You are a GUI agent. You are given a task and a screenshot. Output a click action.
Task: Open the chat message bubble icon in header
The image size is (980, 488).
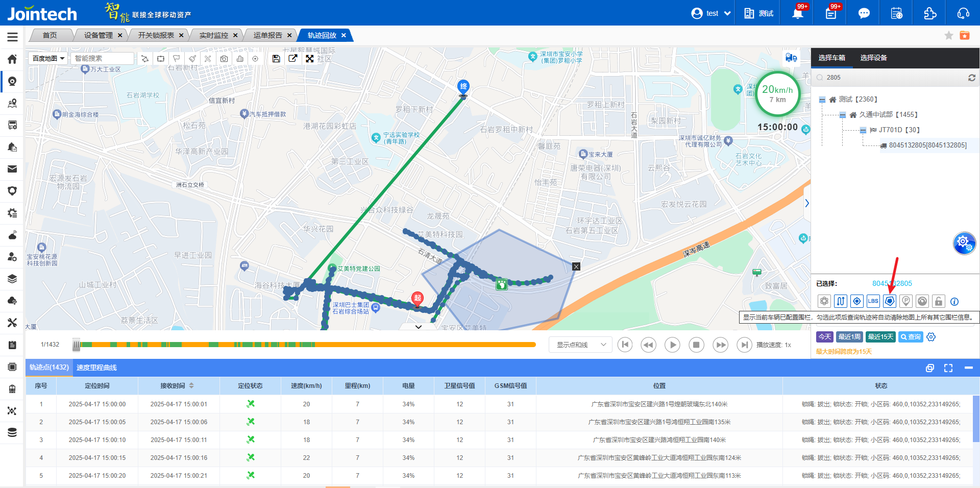864,13
